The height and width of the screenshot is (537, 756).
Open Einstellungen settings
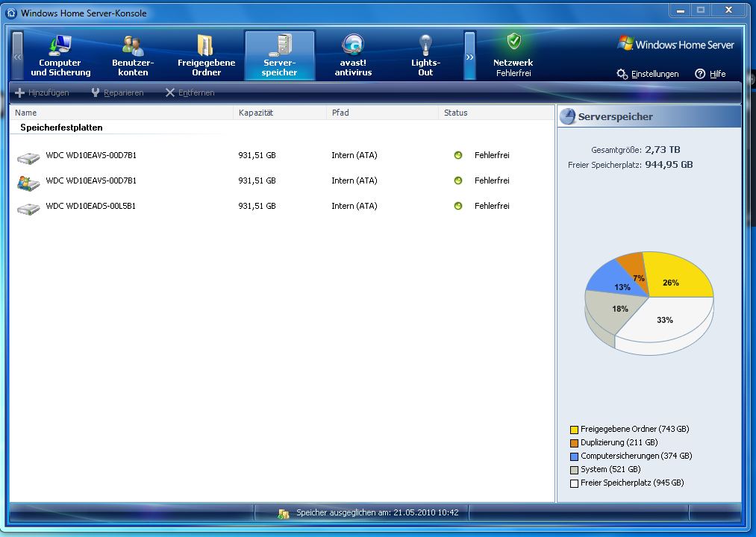[648, 74]
